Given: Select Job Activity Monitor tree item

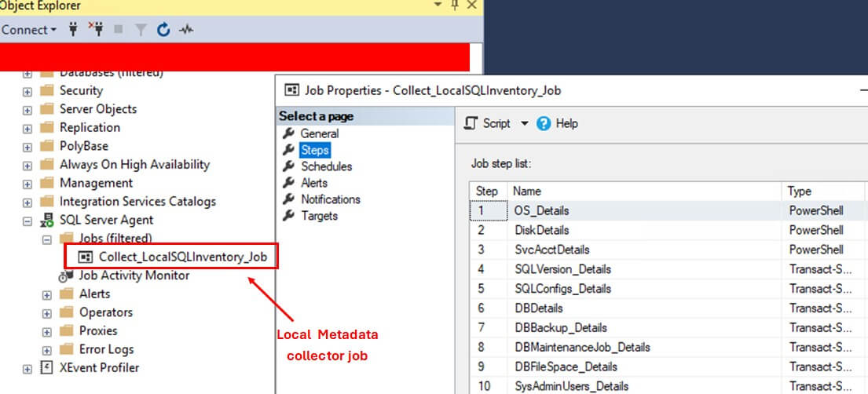Looking at the screenshot, I should tap(134, 275).
